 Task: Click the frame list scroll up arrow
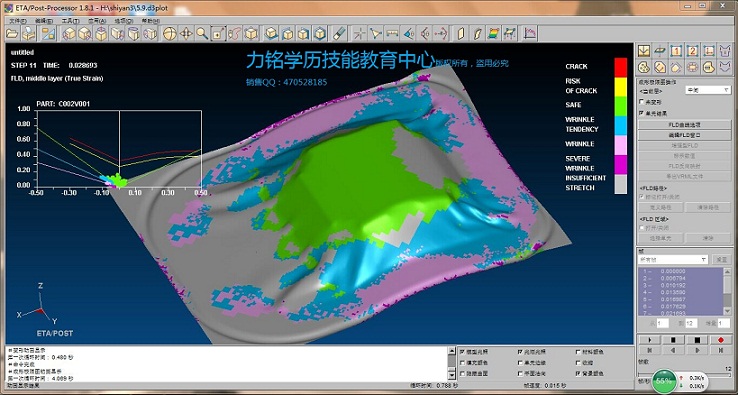coord(728,272)
